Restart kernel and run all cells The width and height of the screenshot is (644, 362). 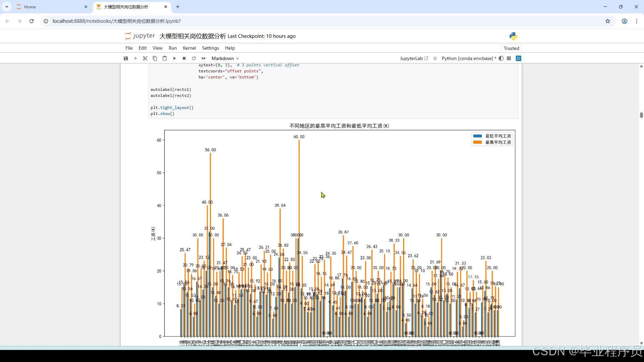click(204, 58)
